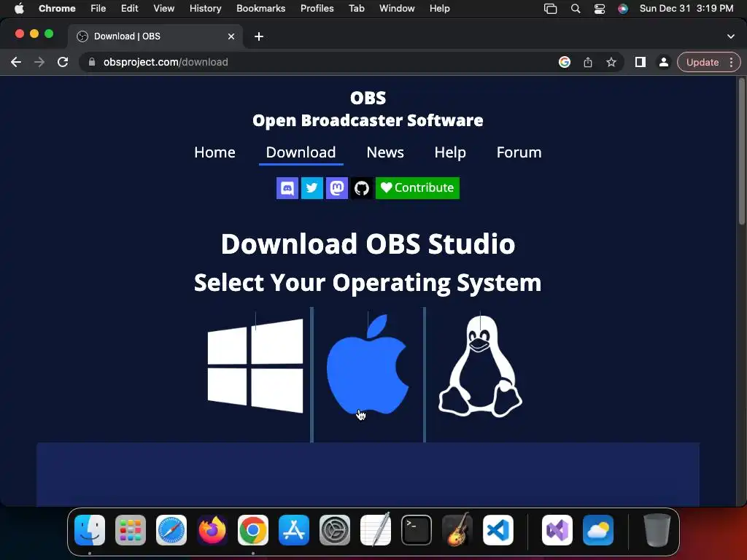Activate Siri from the menu bar
Viewport: 747px width, 560px height.
pos(623,9)
